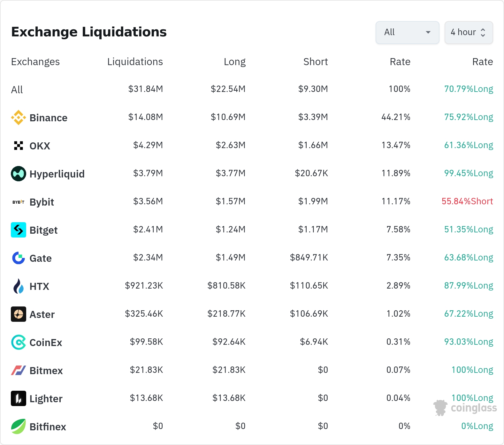Click the Gate exchange logo

click(19, 258)
